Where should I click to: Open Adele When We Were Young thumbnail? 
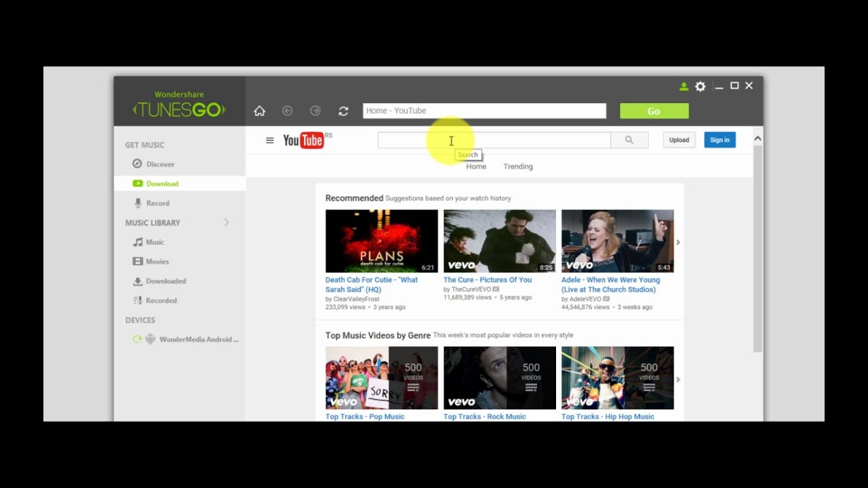click(618, 241)
